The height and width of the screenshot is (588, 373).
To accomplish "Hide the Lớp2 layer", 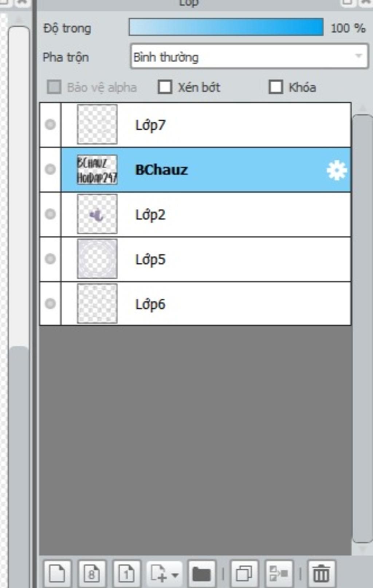I will click(50, 214).
